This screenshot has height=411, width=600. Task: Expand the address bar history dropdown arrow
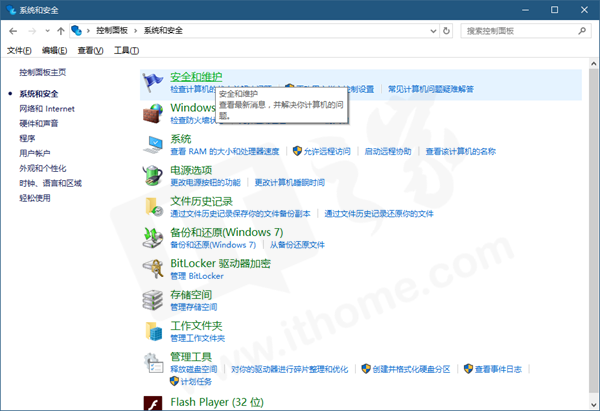click(431, 31)
